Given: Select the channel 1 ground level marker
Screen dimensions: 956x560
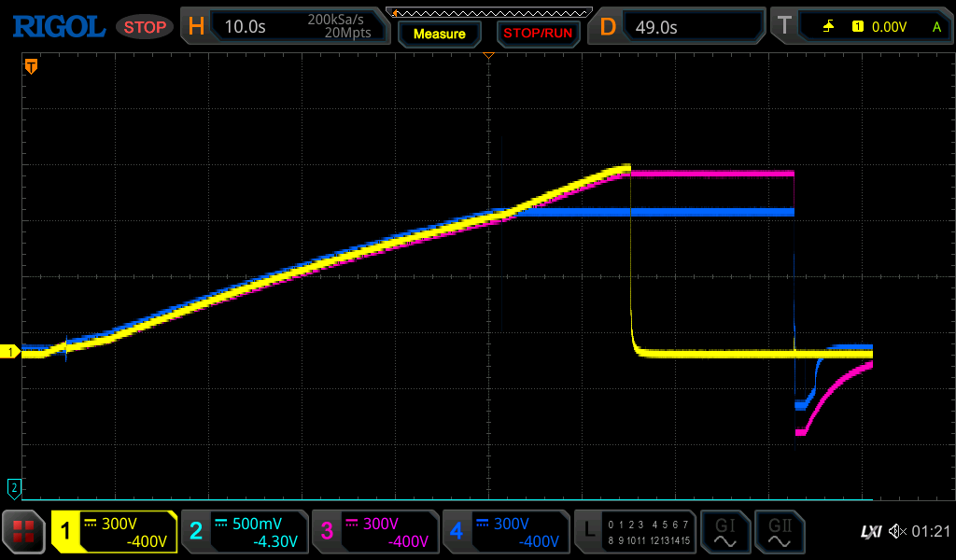Looking at the screenshot, I should point(12,352).
